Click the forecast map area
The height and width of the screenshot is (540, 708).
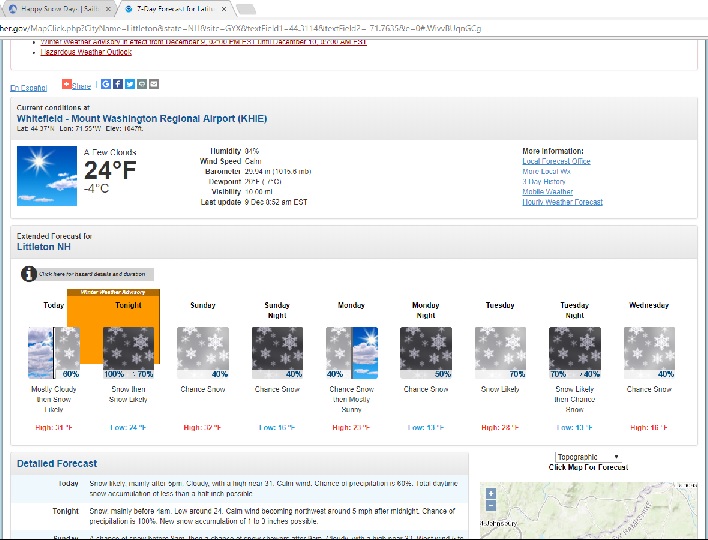tap(588, 510)
